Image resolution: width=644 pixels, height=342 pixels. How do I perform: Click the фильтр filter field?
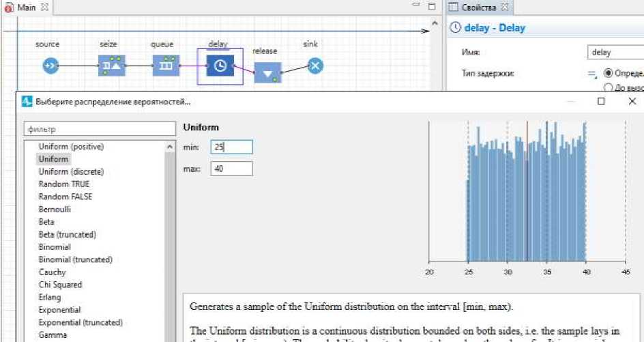pos(100,128)
